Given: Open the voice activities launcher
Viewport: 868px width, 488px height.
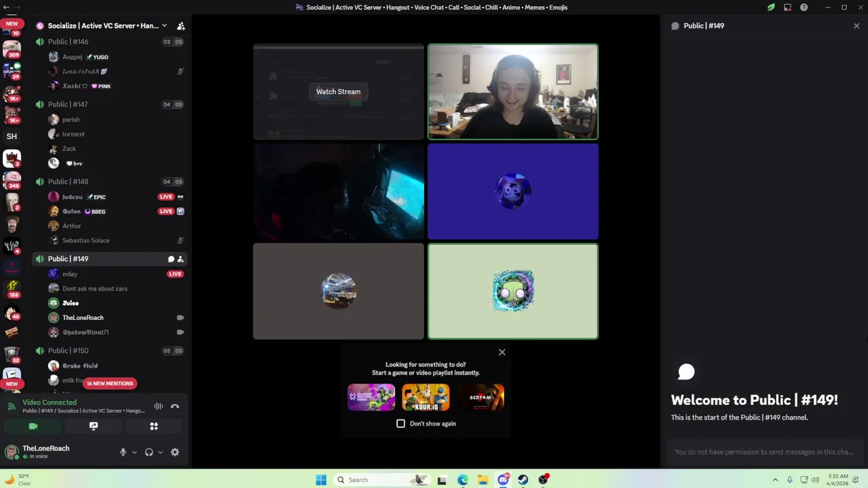Looking at the screenshot, I should 154,426.
